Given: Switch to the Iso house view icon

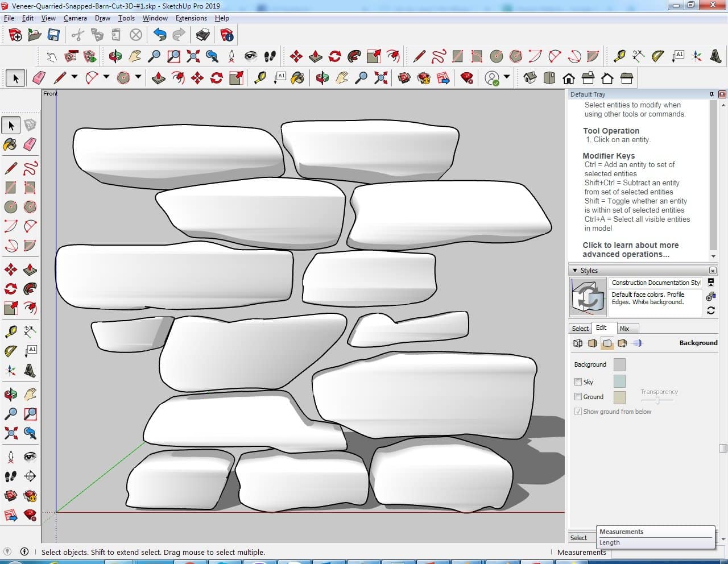Looking at the screenshot, I should pos(530,78).
